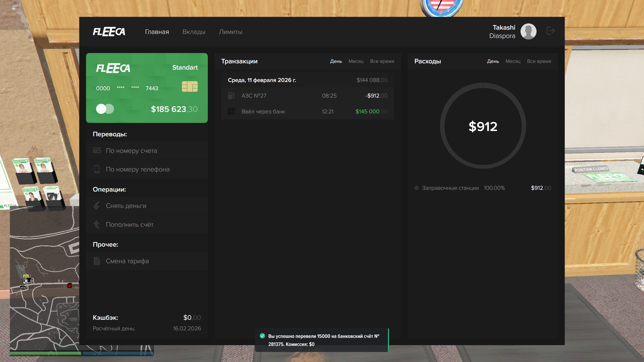The width and height of the screenshot is (644, 362).
Task: Click Заправочные станции expense category row
Action: coord(450,188)
